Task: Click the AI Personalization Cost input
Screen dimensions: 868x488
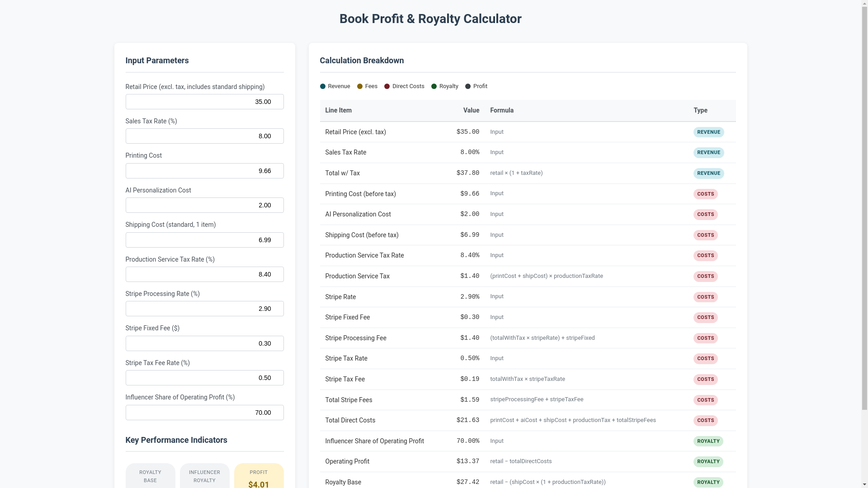Action: click(x=204, y=205)
